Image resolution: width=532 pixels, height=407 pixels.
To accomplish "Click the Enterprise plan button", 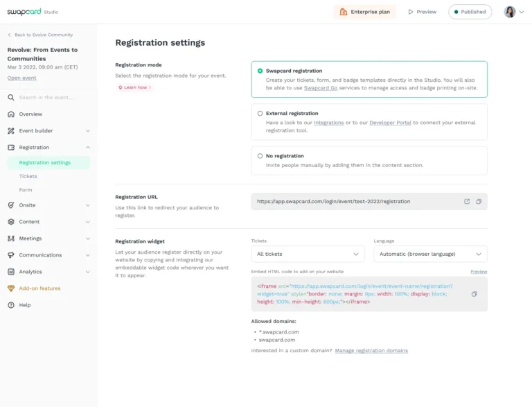I will click(365, 12).
